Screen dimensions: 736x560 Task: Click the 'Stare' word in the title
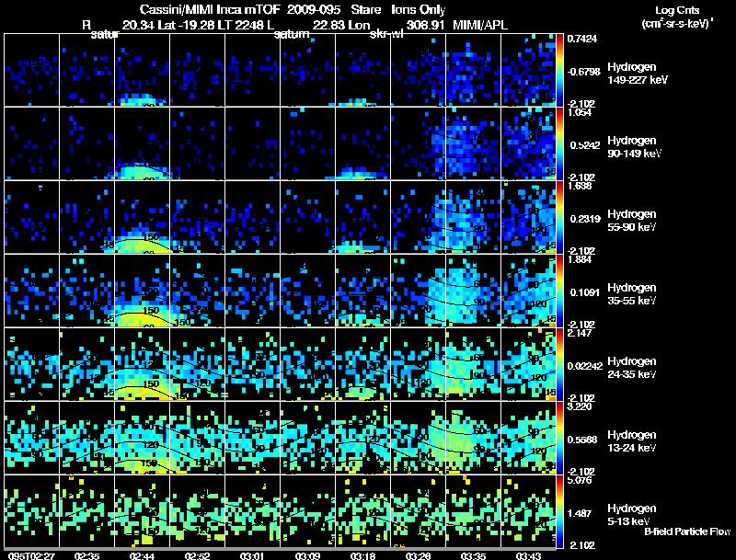coord(365,9)
